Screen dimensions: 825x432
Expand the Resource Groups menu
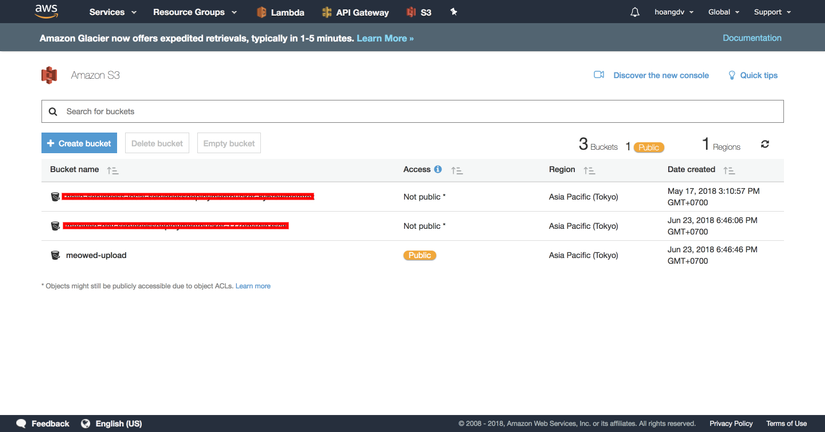click(x=195, y=12)
